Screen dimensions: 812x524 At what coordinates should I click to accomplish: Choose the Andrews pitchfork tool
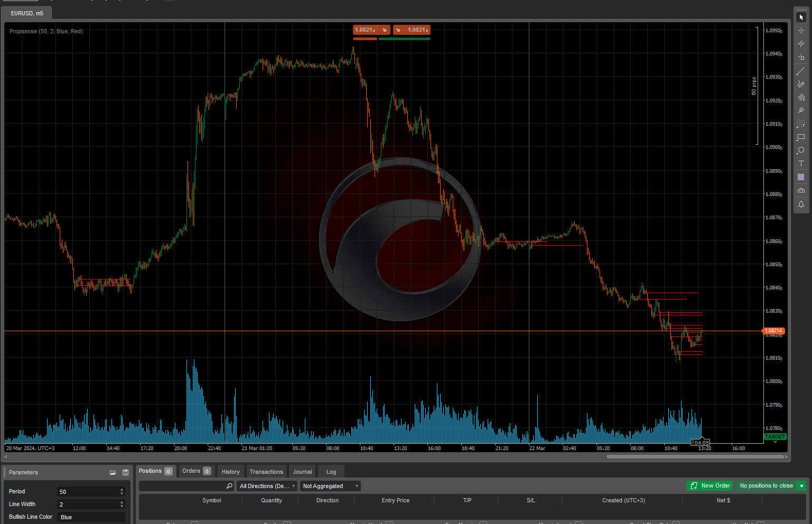click(x=801, y=110)
